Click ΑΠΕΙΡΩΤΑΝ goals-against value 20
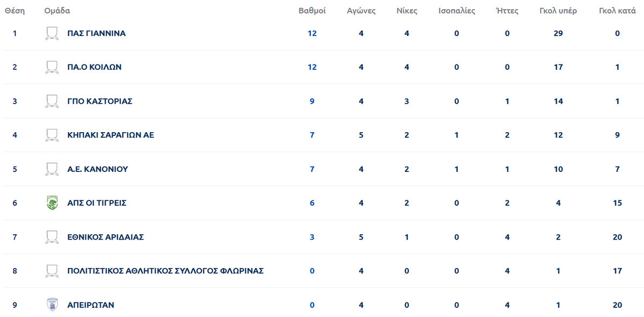Viewport: 644px width, 317px height. pos(617,305)
